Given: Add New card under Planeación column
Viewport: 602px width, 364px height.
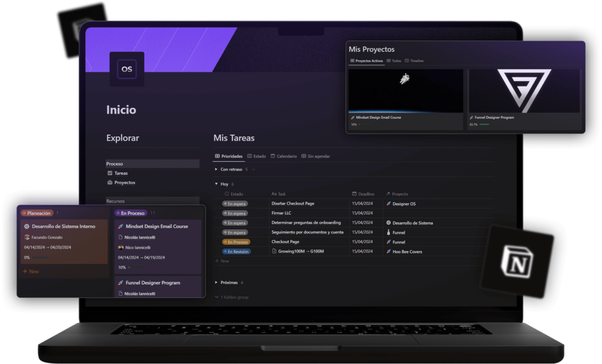Looking at the screenshot, I should coord(31,272).
